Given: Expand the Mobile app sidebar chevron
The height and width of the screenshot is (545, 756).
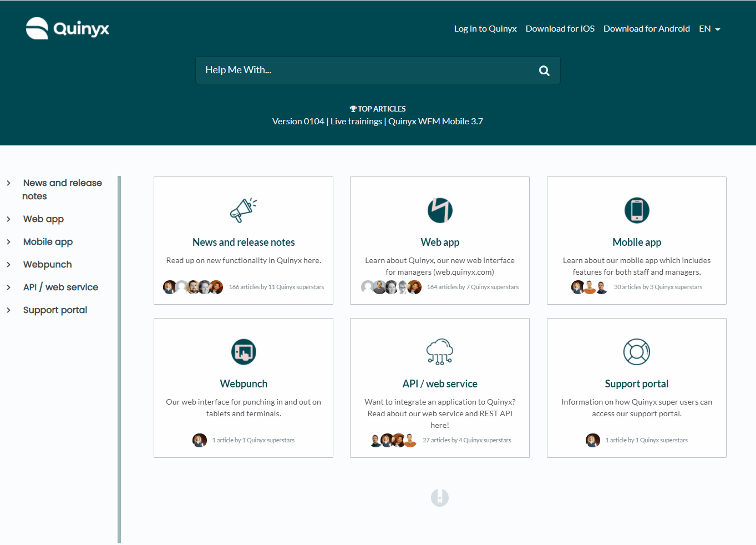Looking at the screenshot, I should coord(8,242).
